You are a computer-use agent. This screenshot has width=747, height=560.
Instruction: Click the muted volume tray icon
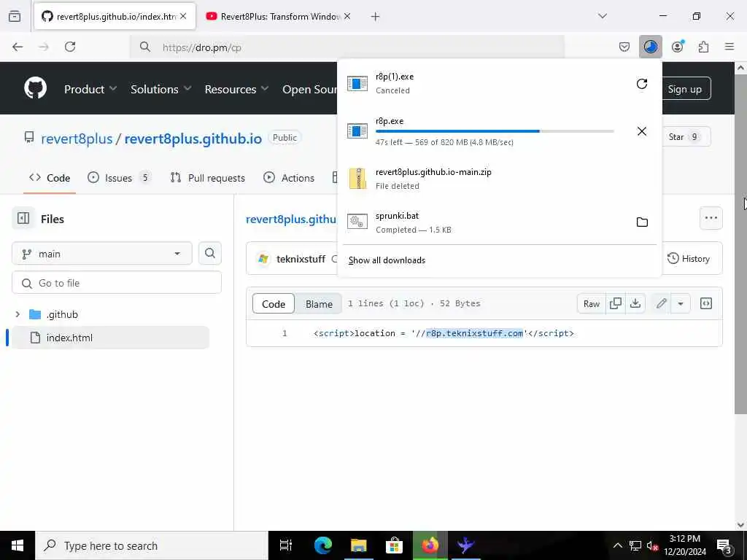click(652, 546)
